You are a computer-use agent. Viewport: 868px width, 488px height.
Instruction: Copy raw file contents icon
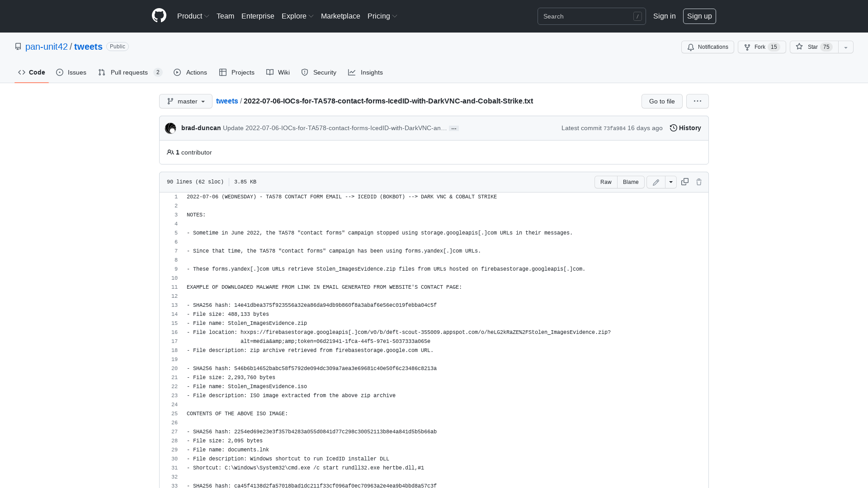click(x=684, y=182)
